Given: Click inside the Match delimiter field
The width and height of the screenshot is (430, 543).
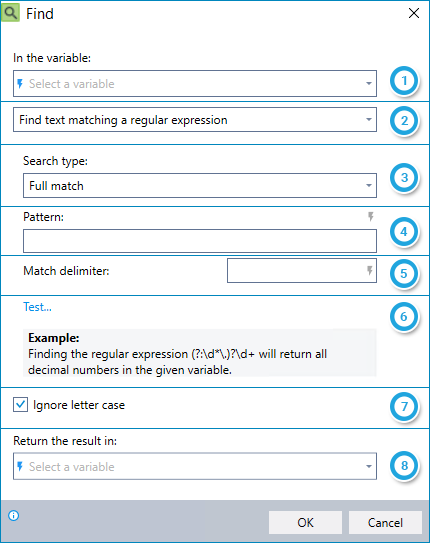Looking at the screenshot, I should [302, 270].
